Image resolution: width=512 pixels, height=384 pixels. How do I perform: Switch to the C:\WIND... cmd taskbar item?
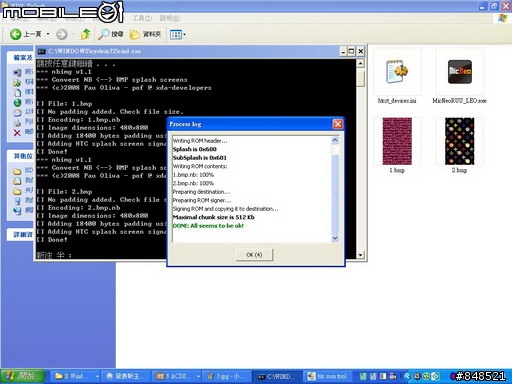(x=277, y=376)
